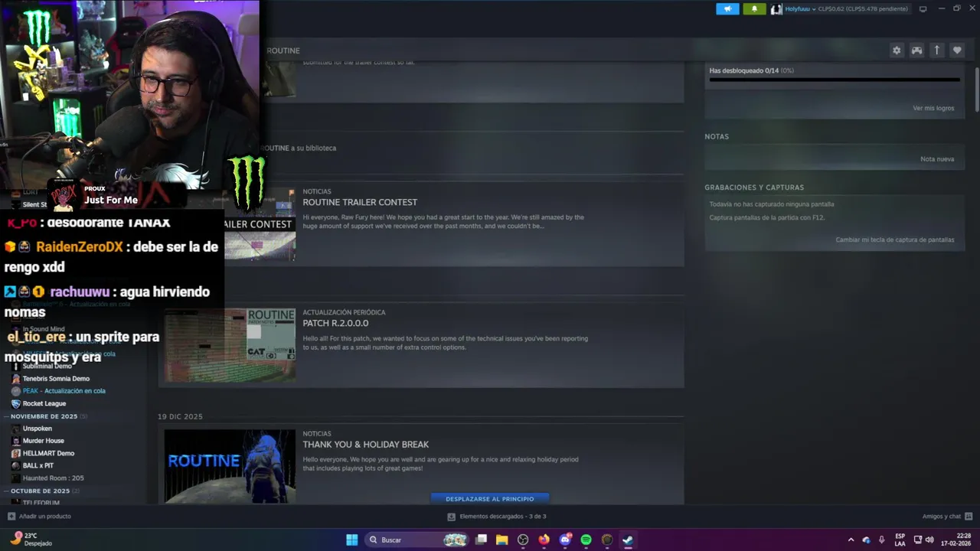Open Cambiar mi tecla de captura link

895,240
